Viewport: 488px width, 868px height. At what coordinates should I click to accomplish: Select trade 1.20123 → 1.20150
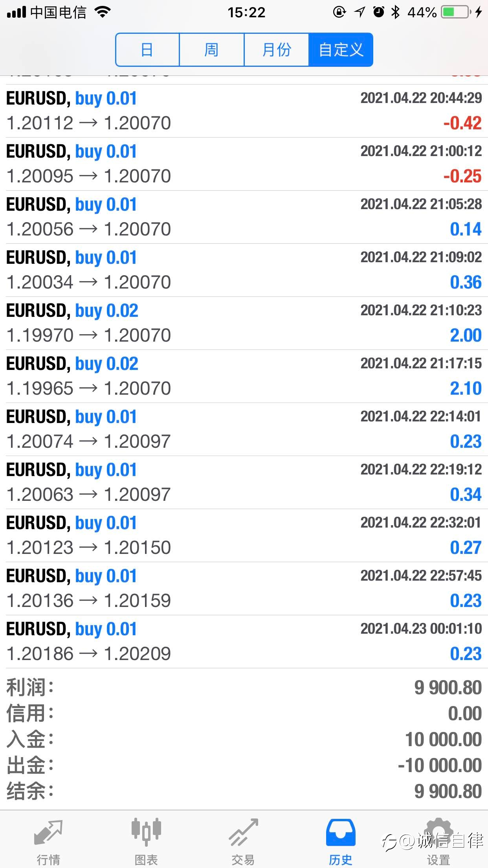click(x=244, y=535)
